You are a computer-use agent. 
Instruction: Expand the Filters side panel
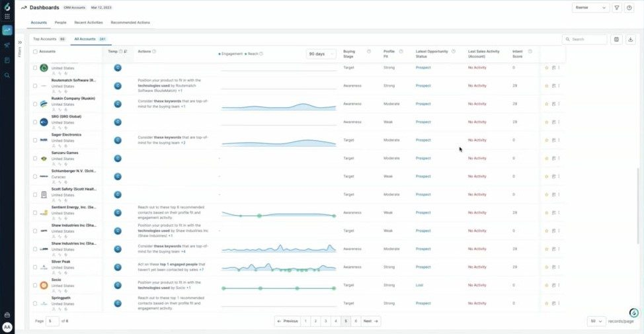coord(20,42)
